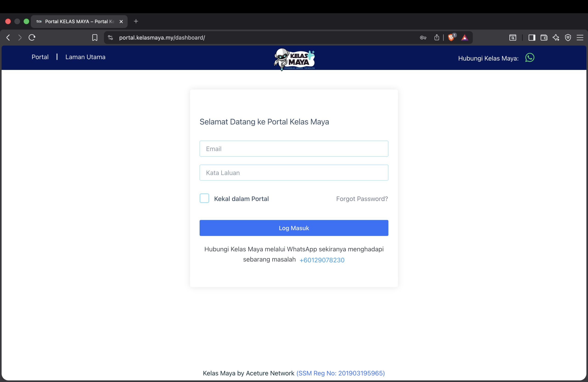Image resolution: width=588 pixels, height=382 pixels.
Task: Click the Email input field
Action: click(x=294, y=149)
